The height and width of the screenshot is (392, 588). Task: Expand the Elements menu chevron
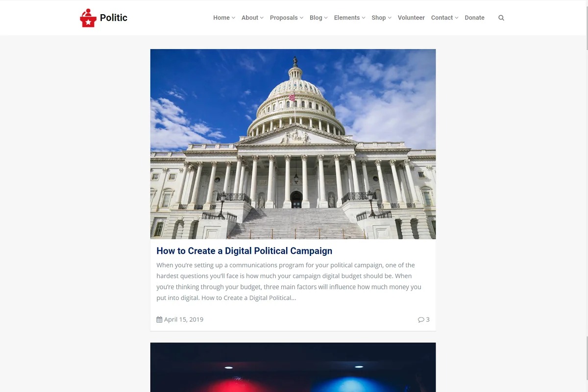click(364, 18)
